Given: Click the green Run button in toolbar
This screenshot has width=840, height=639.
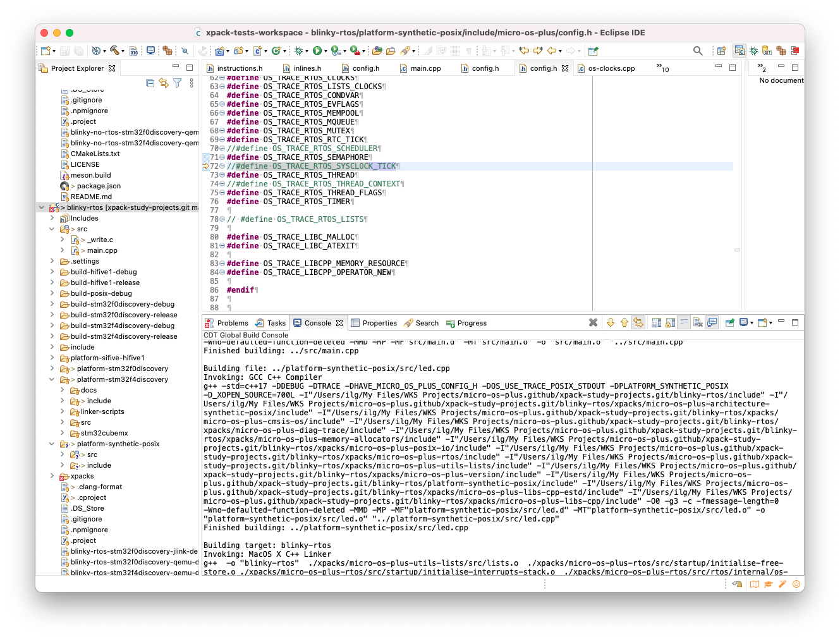Looking at the screenshot, I should coord(317,51).
